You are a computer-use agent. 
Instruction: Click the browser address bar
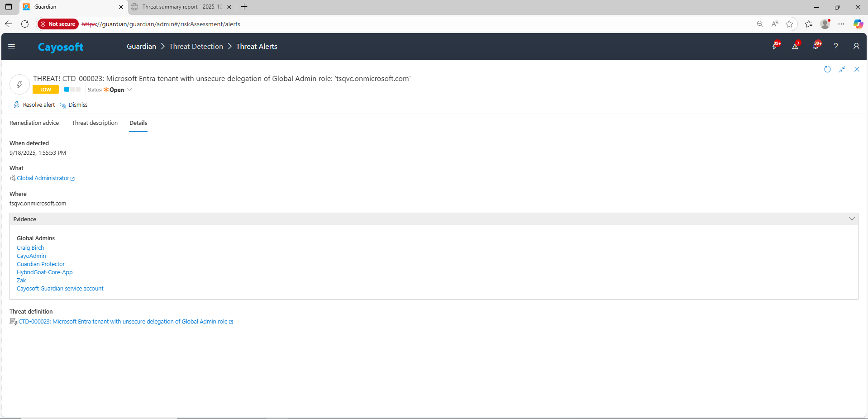pyautogui.click(x=407, y=24)
